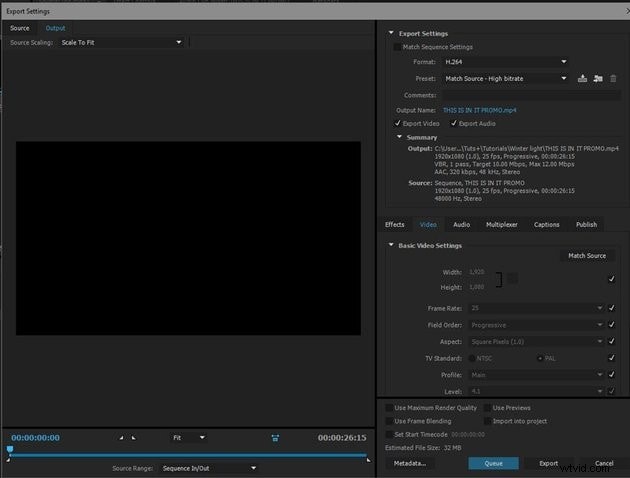630x478 pixels.
Task: Open the Source Scaling dropdown
Action: (x=121, y=43)
